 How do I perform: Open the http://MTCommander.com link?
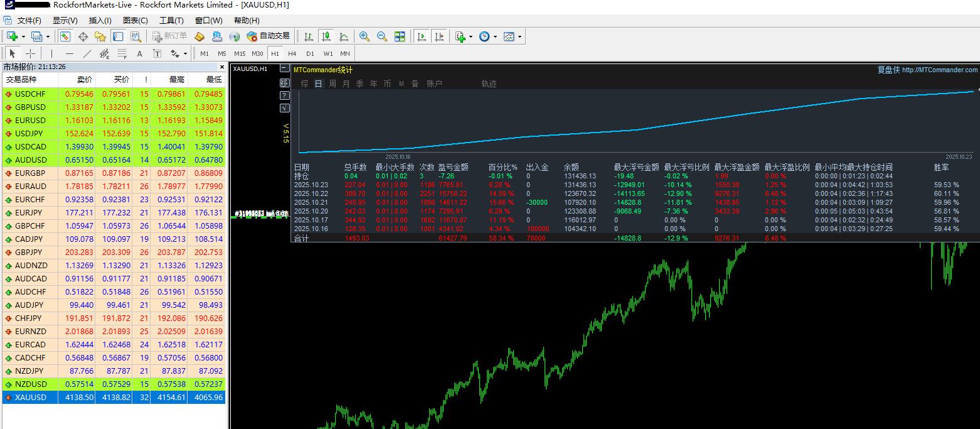(939, 70)
